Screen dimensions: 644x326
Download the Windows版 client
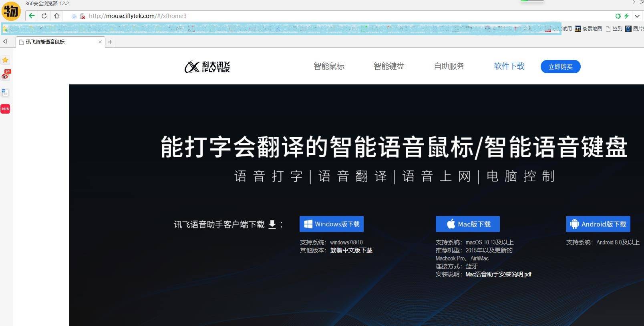pyautogui.click(x=332, y=224)
